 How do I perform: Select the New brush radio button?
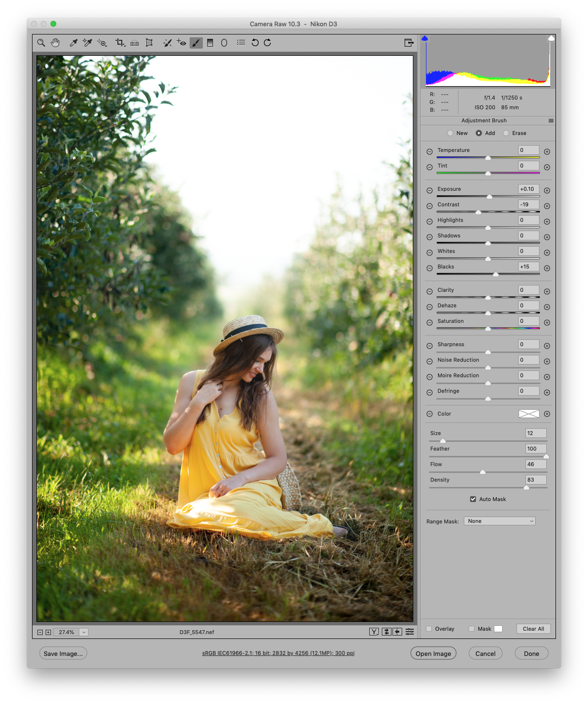pos(450,133)
